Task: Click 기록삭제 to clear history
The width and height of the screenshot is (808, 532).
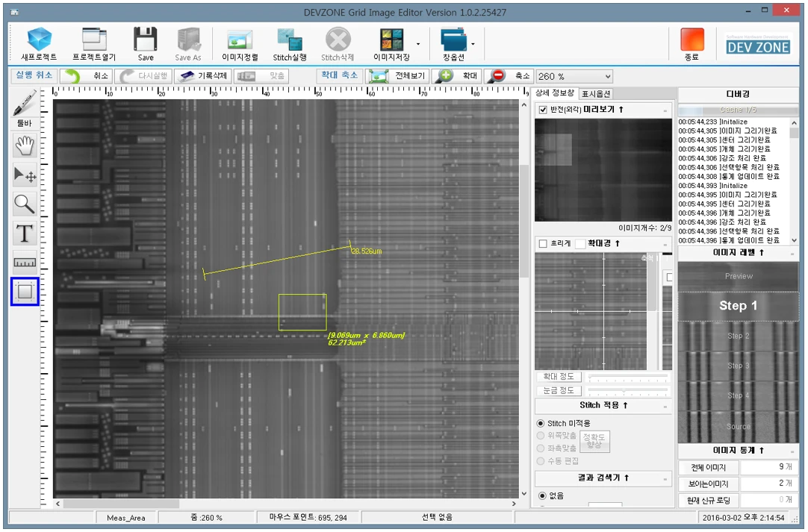Action: 202,76
